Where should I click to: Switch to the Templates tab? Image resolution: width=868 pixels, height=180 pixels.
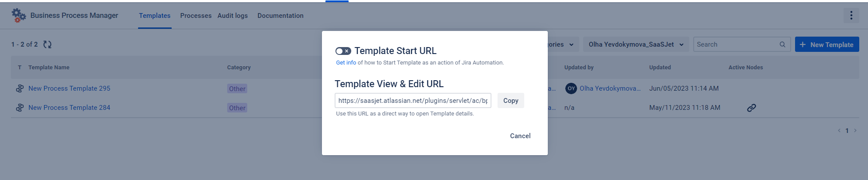[x=155, y=16]
